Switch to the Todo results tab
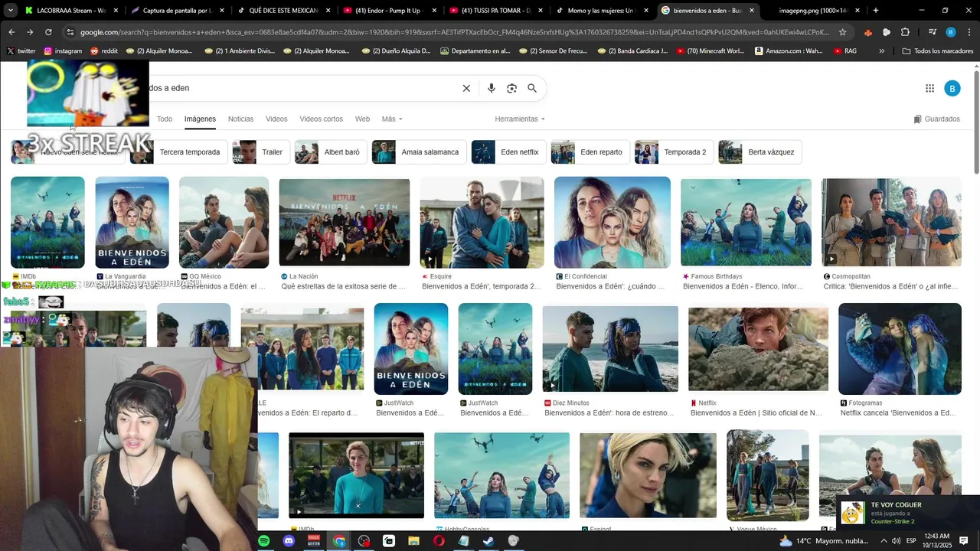The width and height of the screenshot is (980, 551). coord(165,119)
